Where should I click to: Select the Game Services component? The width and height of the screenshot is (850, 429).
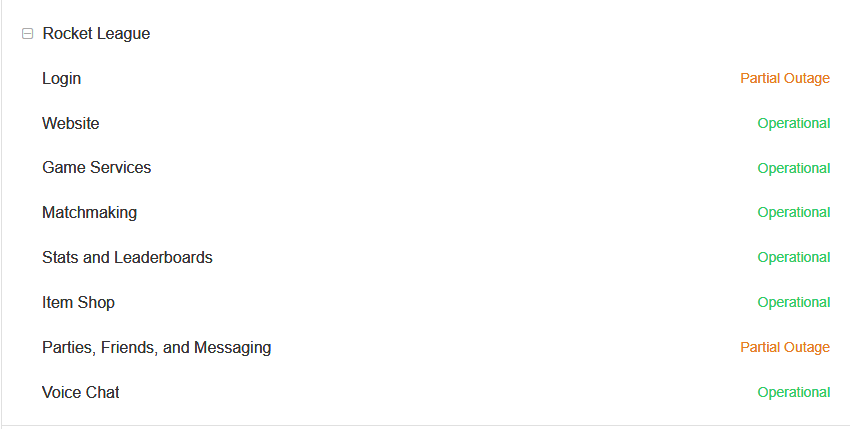[97, 168]
